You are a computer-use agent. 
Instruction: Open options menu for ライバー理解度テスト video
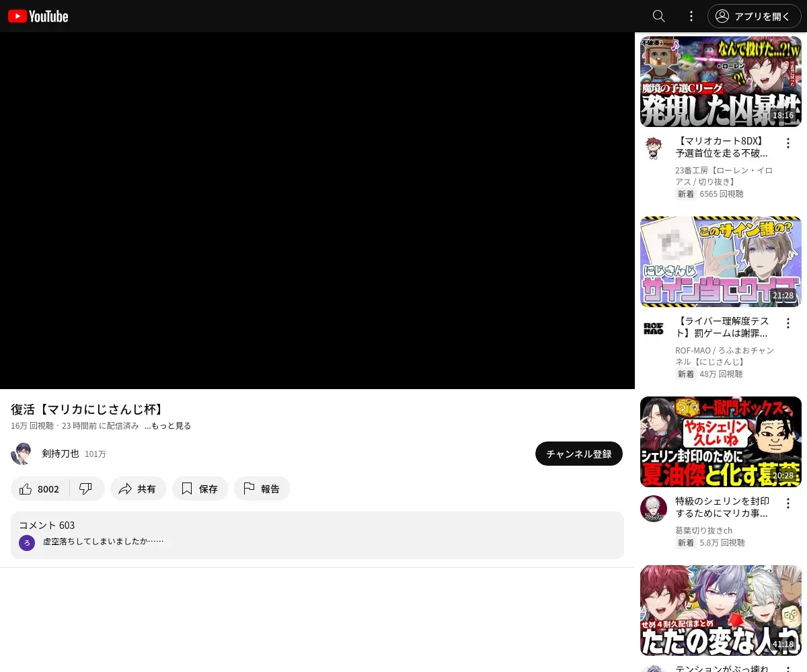click(x=788, y=323)
